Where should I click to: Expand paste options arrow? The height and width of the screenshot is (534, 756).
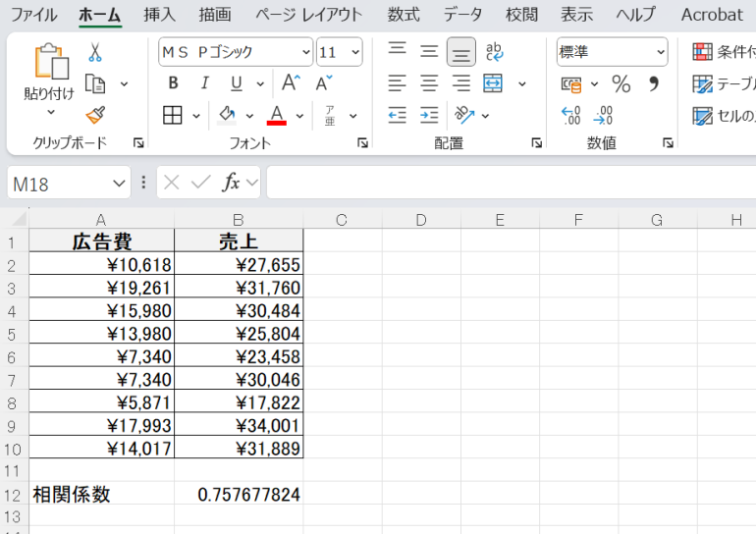point(51,112)
